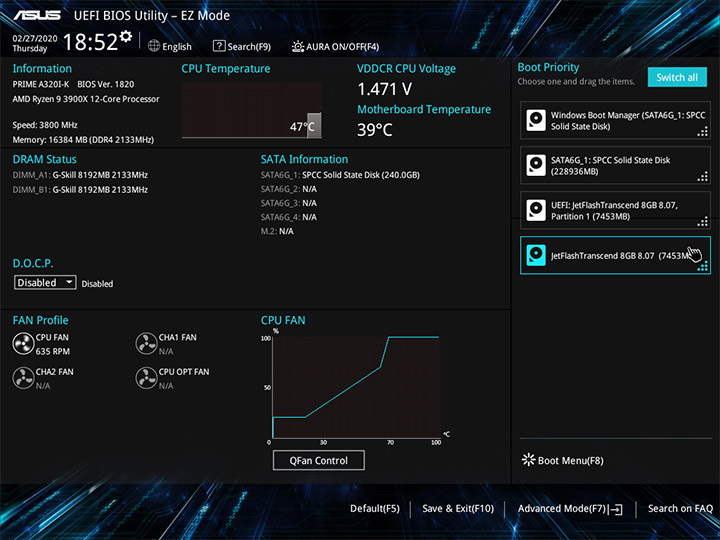The height and width of the screenshot is (540, 720).
Task: Click 39°C motherboard temperature value
Action: (375, 130)
